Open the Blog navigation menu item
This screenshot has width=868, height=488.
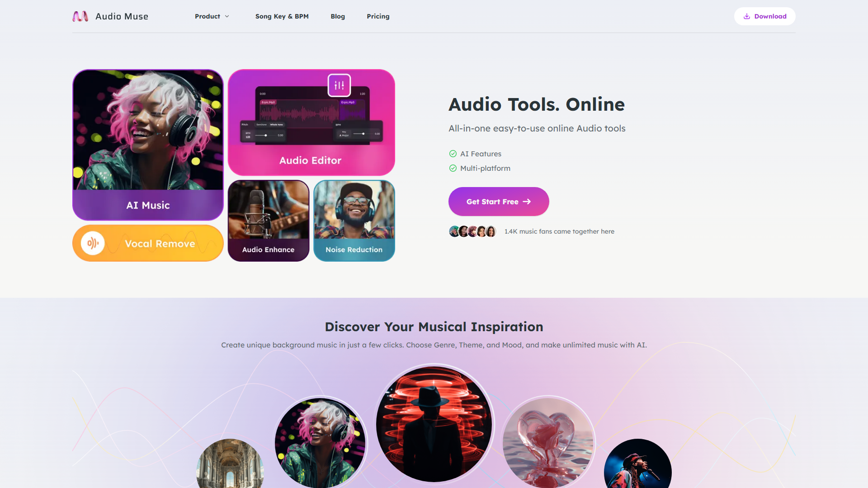337,16
